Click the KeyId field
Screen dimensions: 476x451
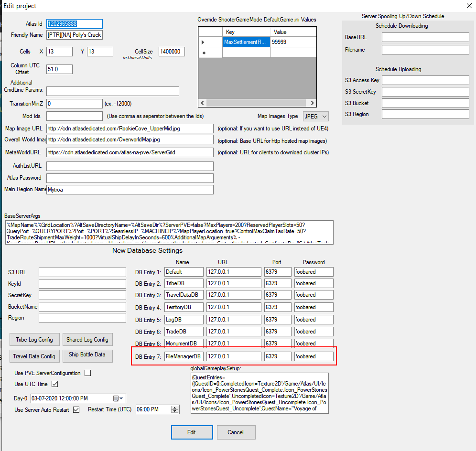click(x=82, y=283)
